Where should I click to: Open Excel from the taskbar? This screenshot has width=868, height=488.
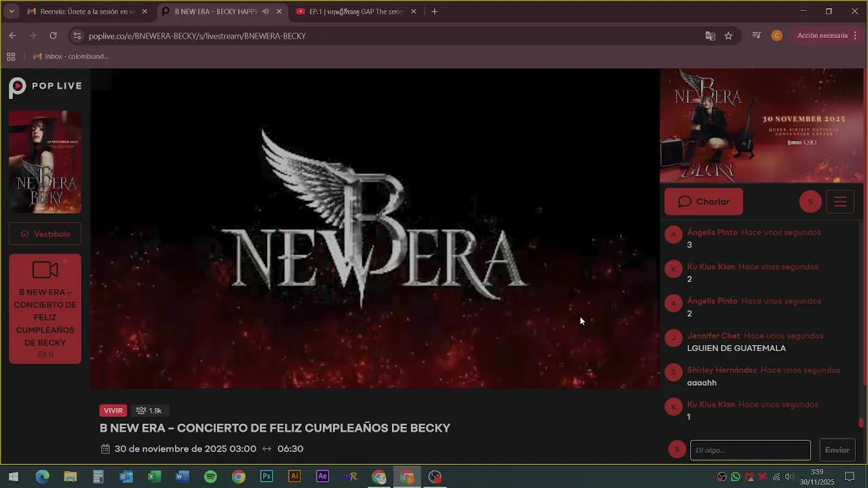pos(155,477)
